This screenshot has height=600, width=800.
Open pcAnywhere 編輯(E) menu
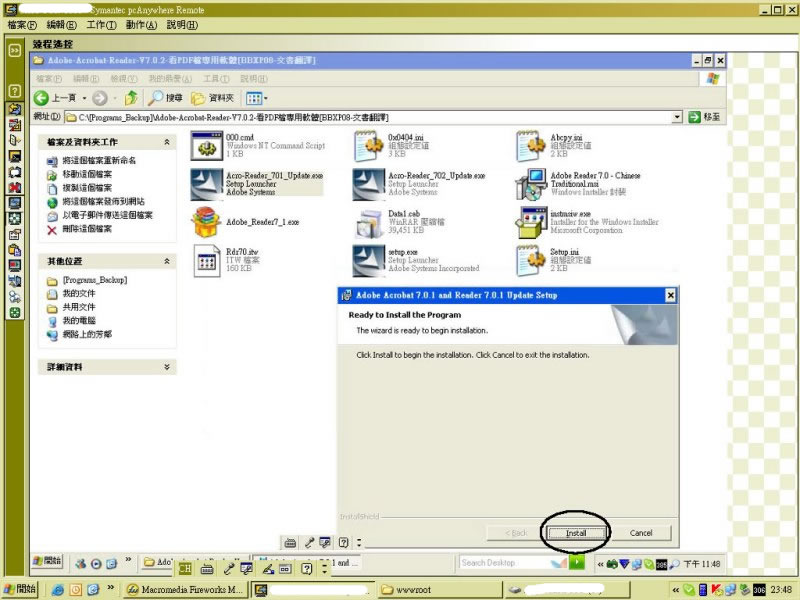point(61,25)
